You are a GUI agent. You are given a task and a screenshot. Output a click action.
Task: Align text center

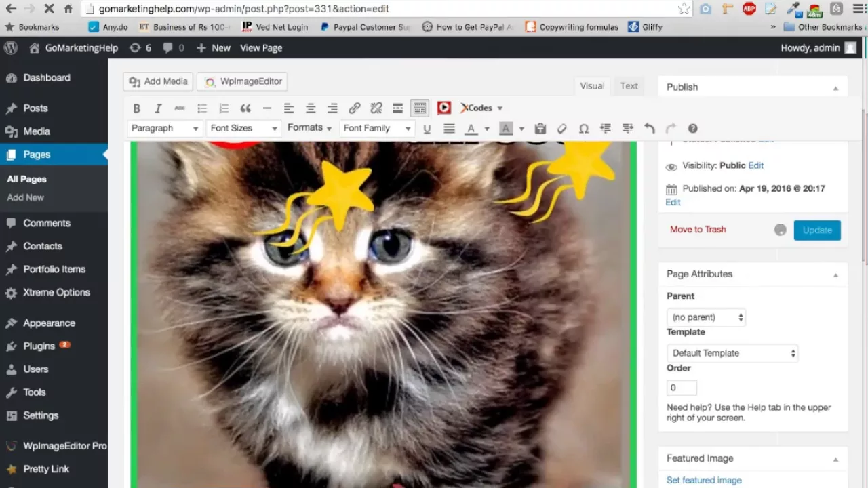click(311, 108)
